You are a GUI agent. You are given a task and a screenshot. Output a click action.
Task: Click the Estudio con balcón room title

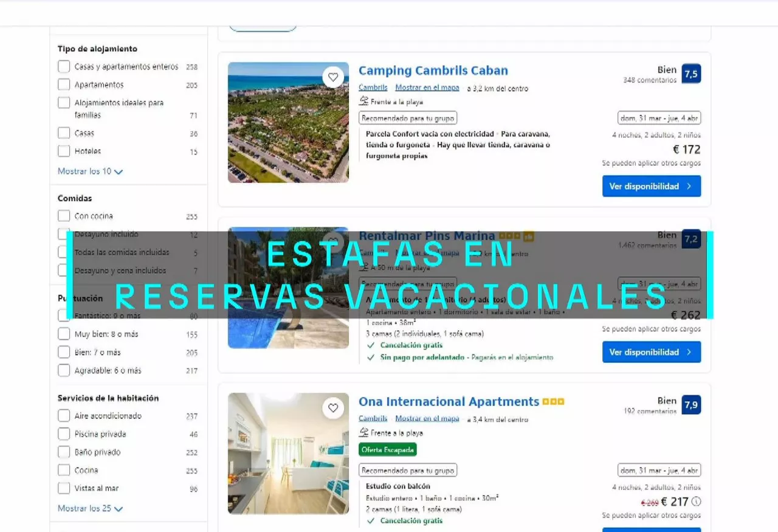398,486
